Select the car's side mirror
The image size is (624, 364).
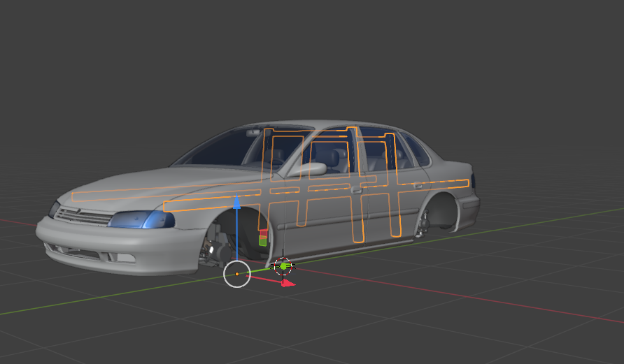(x=308, y=169)
